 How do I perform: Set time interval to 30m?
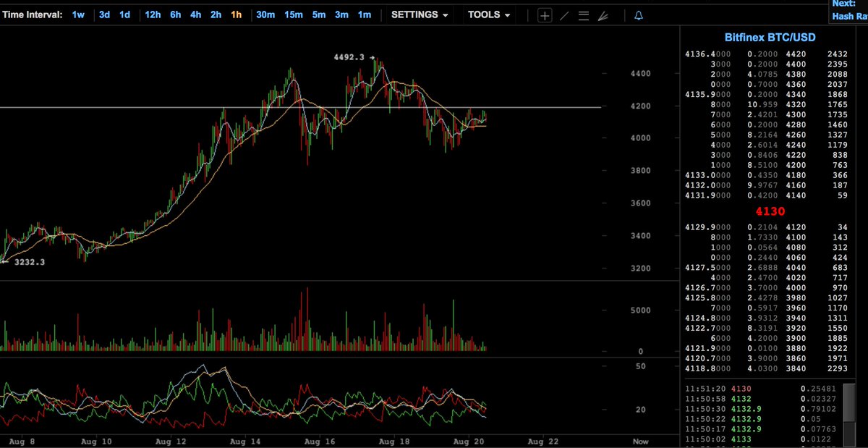(x=265, y=14)
